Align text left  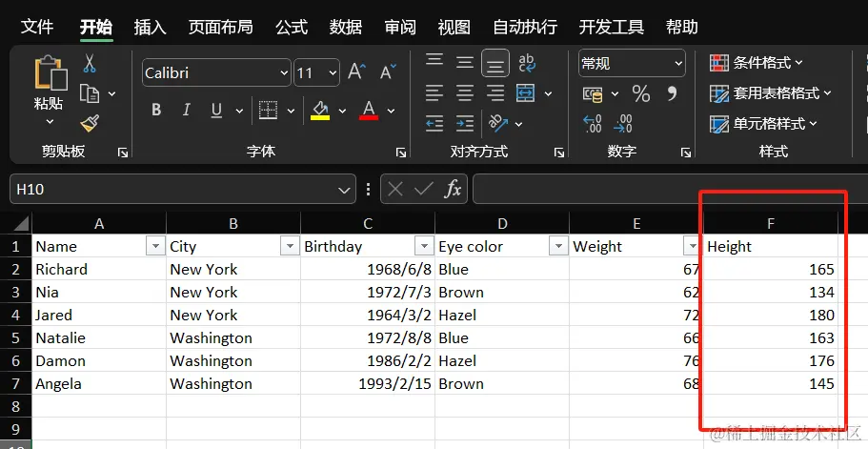(x=434, y=93)
